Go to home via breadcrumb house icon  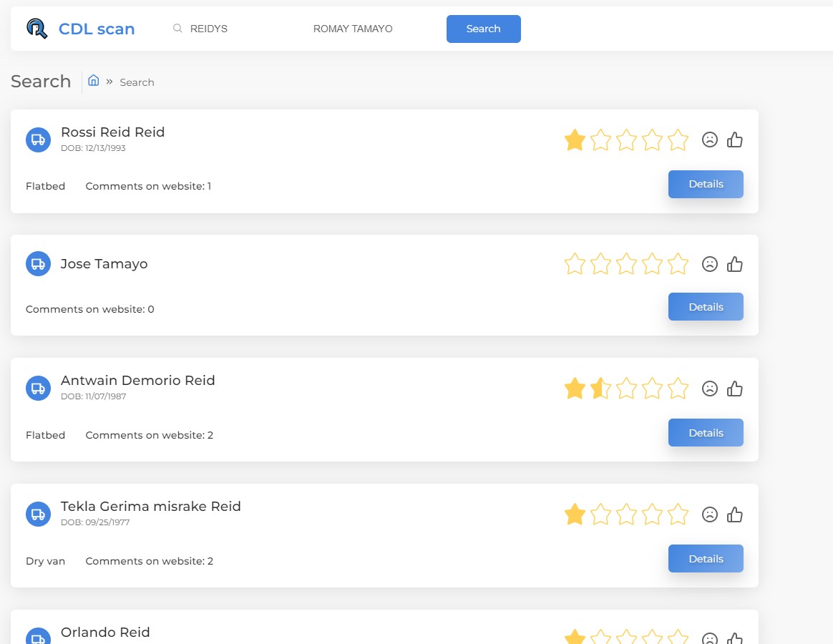pos(94,80)
